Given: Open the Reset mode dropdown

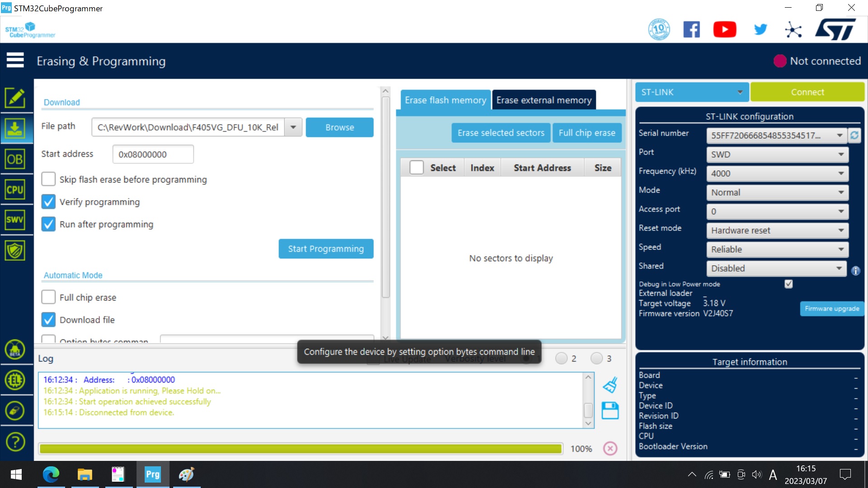Looking at the screenshot, I should [777, 230].
